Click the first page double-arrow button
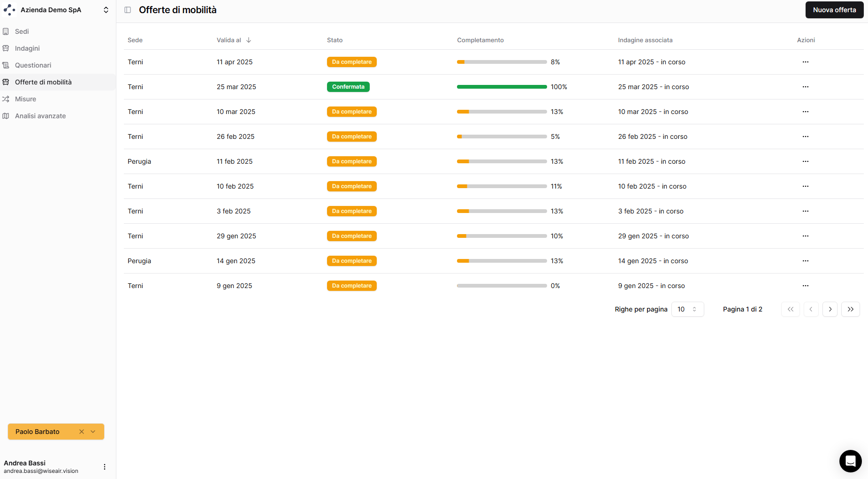The image size is (868, 479). pyautogui.click(x=791, y=309)
